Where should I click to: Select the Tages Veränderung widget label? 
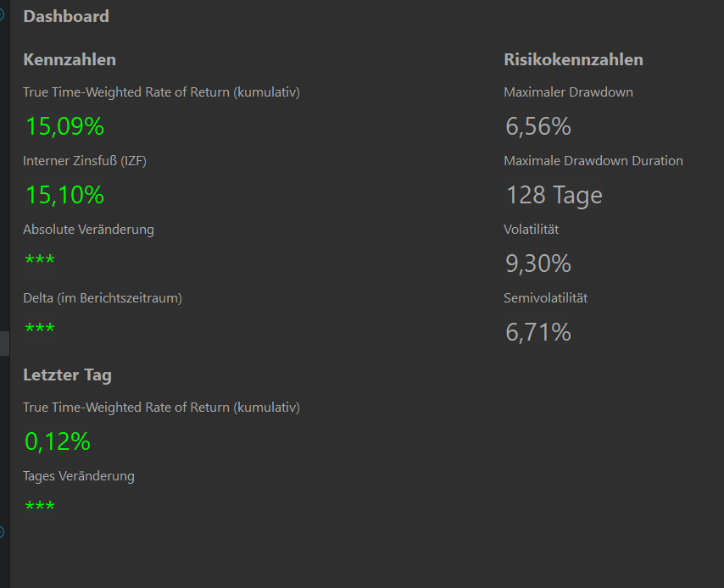pos(79,476)
